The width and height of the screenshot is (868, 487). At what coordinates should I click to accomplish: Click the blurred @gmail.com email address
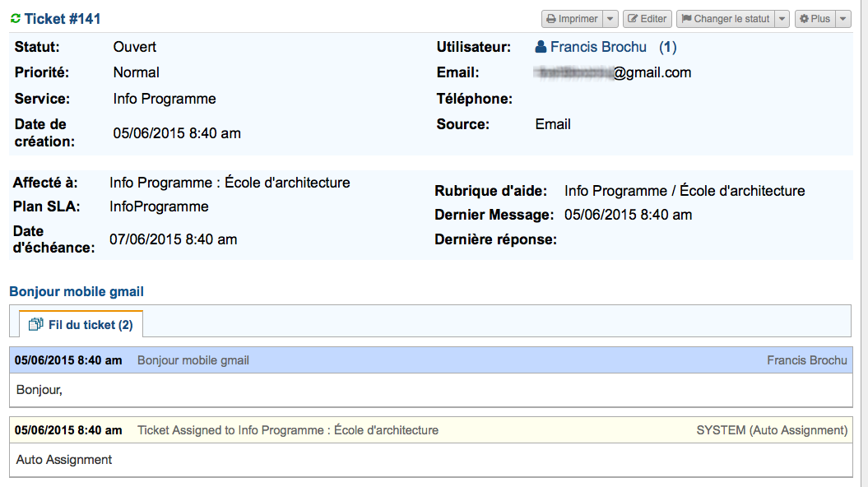[x=613, y=72]
